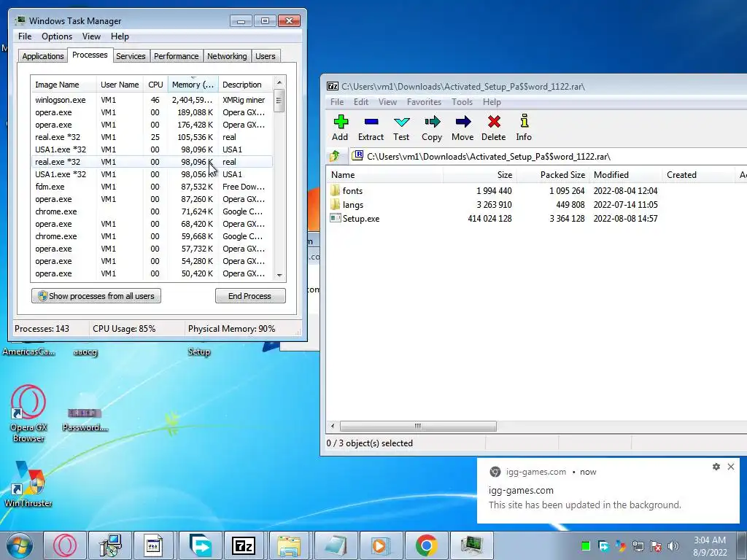Switch to the Performance tab
Viewport: 747px width, 560px height.
click(x=177, y=56)
